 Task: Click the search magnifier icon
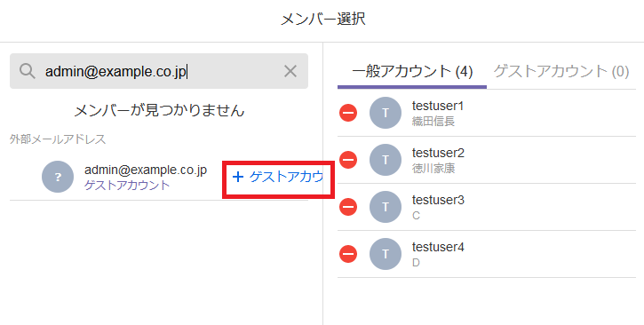pos(28,71)
